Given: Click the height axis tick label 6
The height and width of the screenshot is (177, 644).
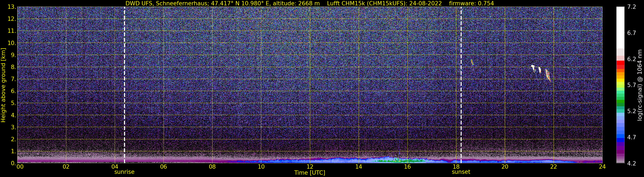Looking at the screenshot, I should pyautogui.click(x=13, y=91).
